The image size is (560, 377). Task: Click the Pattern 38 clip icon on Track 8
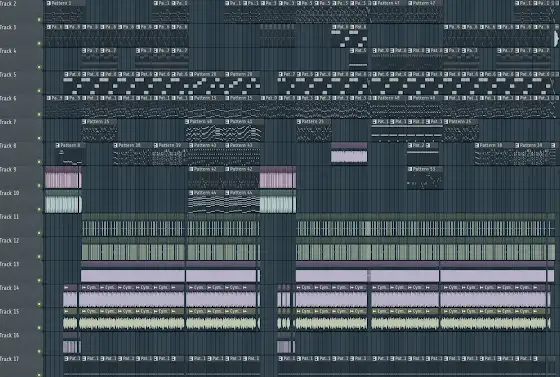pyautogui.click(x=115, y=145)
